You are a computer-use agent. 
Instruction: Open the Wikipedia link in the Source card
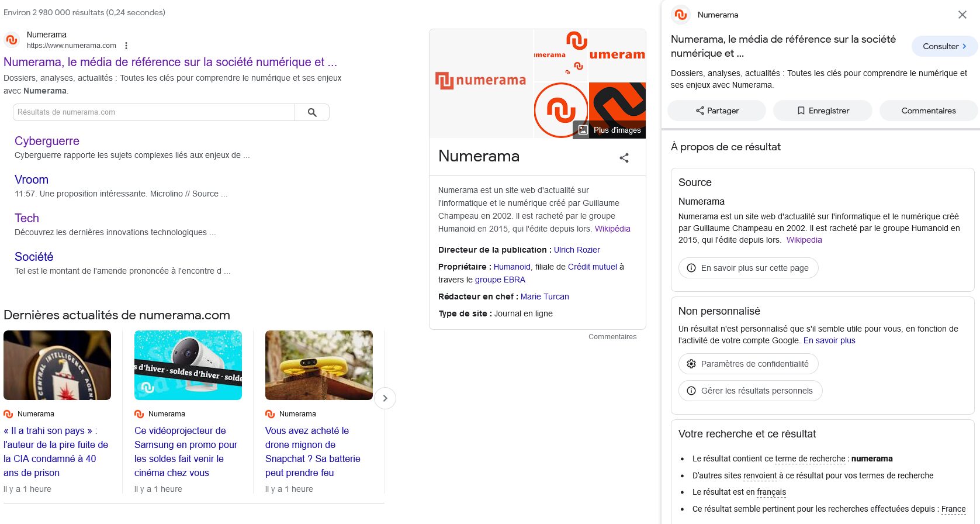(804, 240)
